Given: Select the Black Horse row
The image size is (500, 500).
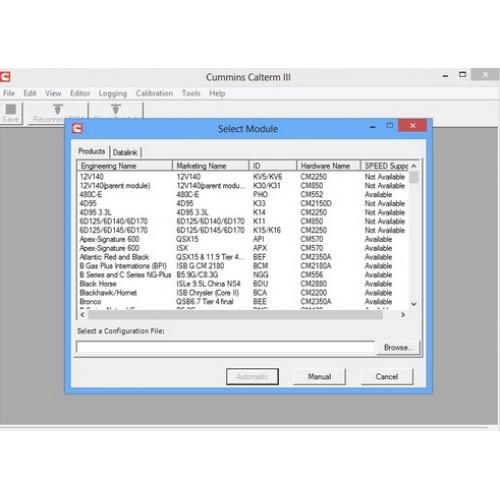Looking at the screenshot, I should coord(242,284).
